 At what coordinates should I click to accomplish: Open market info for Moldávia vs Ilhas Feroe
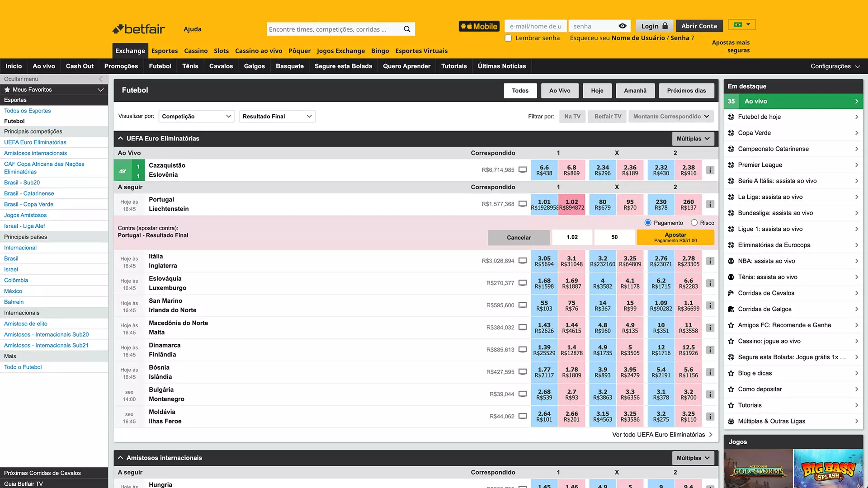tap(710, 416)
